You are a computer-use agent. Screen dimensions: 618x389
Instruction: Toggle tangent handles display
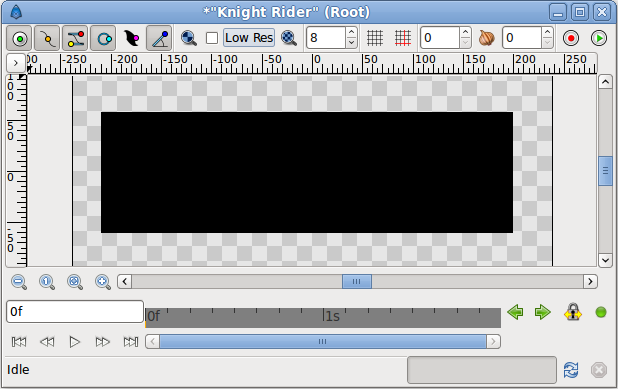pyautogui.click(x=75, y=38)
